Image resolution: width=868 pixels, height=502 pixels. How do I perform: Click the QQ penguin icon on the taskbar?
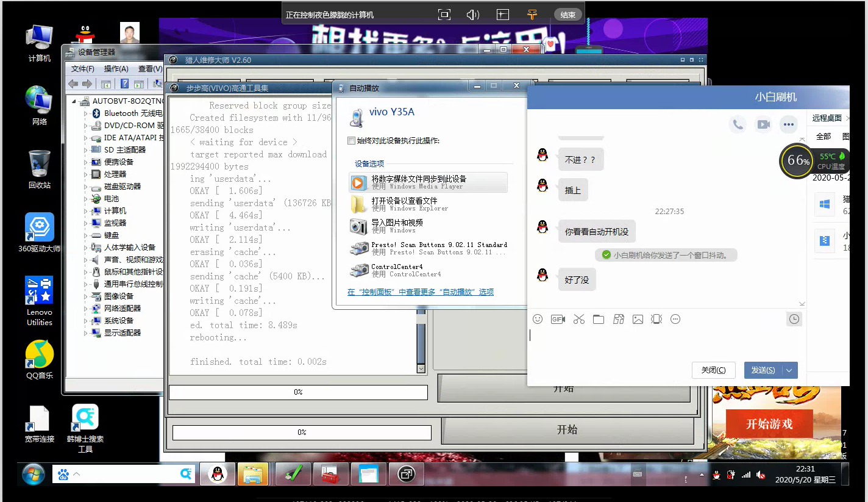pyautogui.click(x=217, y=474)
